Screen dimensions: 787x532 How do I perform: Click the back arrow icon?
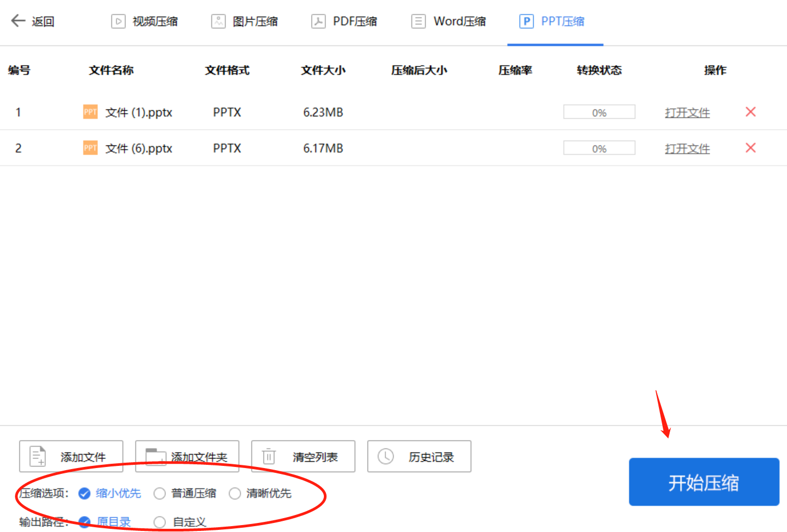[18, 21]
